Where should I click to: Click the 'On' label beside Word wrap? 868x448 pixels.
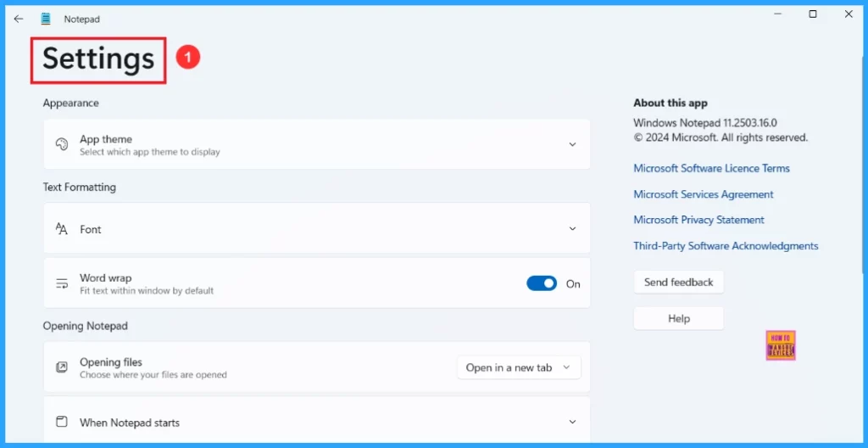point(573,284)
